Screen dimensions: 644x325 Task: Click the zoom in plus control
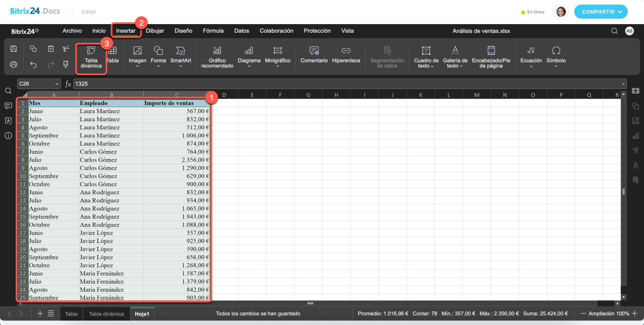pos(634,313)
